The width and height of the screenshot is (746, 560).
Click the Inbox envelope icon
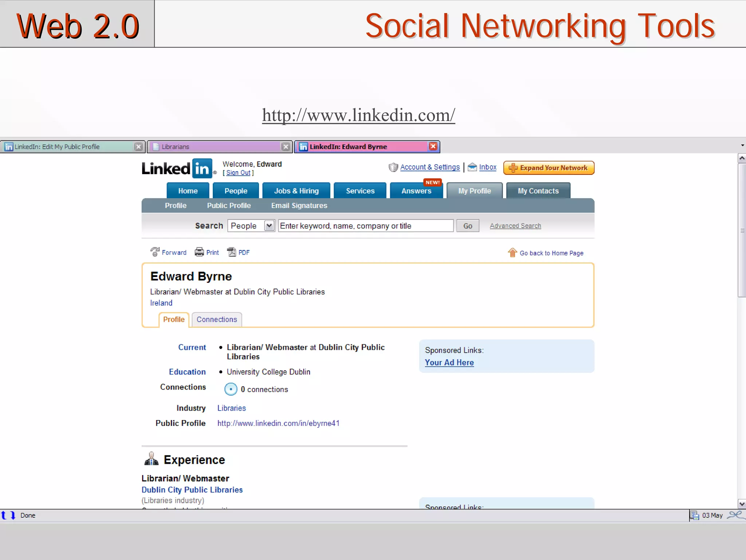click(472, 167)
